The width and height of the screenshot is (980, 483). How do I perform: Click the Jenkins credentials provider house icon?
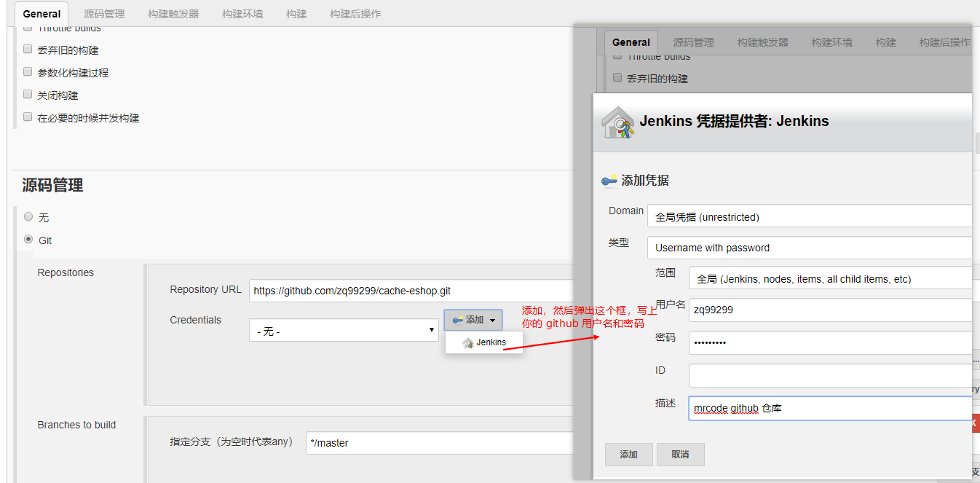[x=618, y=122]
